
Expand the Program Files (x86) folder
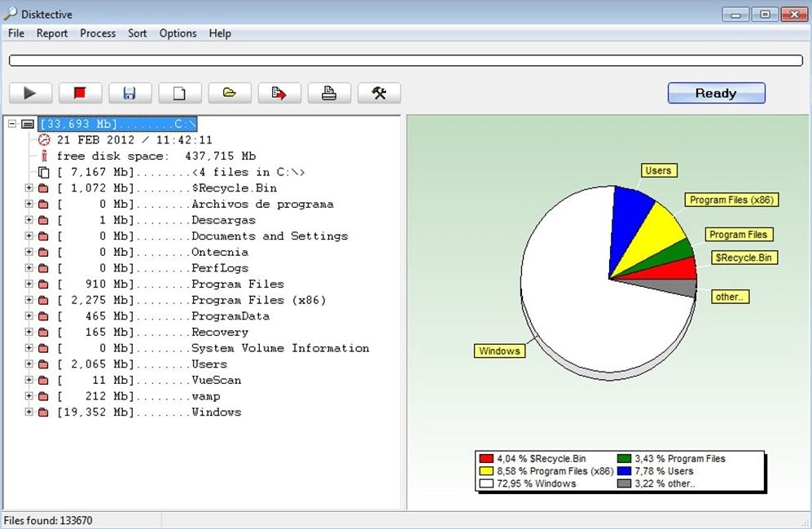pos(29,300)
